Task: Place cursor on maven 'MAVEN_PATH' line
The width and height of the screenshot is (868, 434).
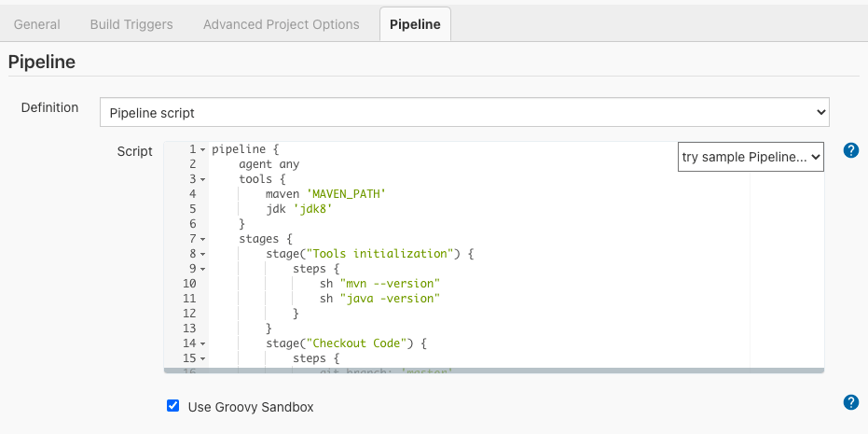Action: pos(325,194)
